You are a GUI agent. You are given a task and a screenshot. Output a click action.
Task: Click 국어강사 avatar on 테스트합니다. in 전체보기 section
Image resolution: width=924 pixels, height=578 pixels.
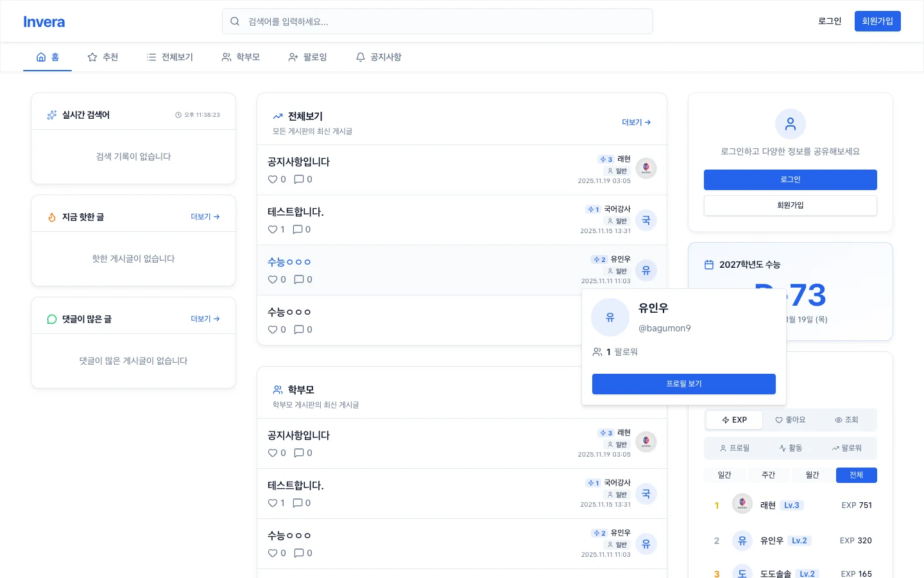646,220
